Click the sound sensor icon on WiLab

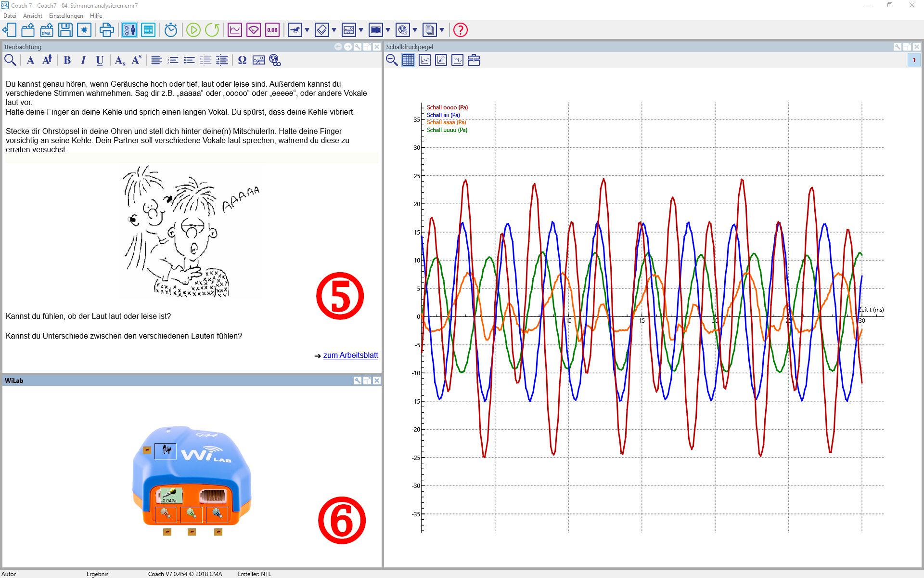click(170, 495)
